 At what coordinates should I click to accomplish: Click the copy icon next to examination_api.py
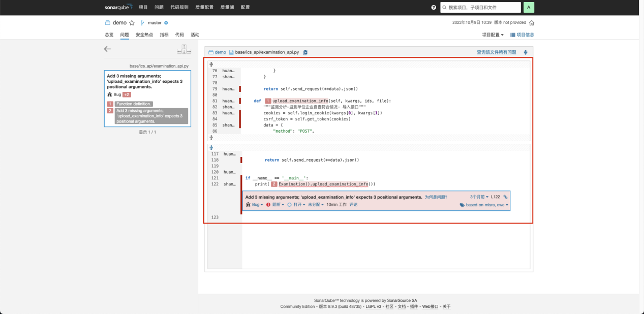304,52
